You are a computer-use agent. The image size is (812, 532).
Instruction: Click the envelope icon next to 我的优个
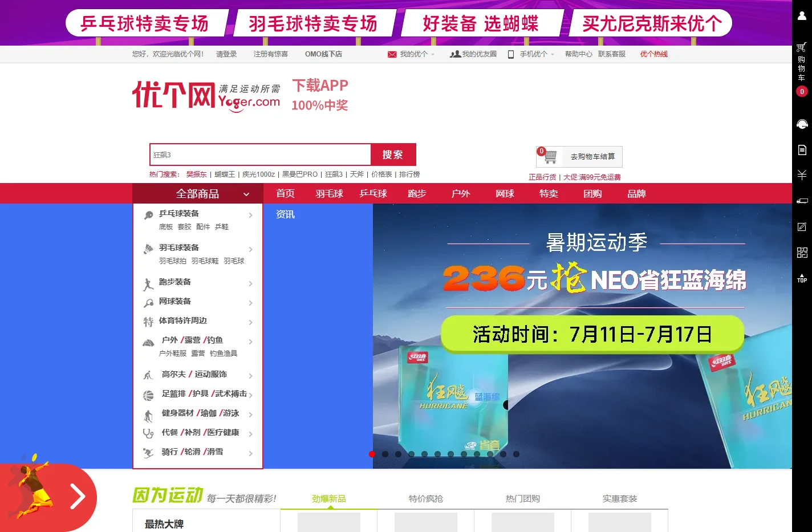click(x=392, y=54)
